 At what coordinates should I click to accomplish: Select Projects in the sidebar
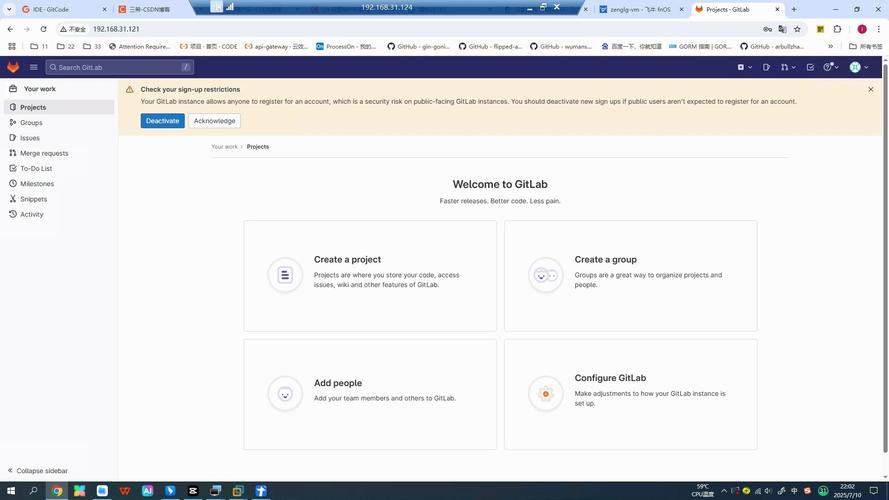[x=59, y=107]
